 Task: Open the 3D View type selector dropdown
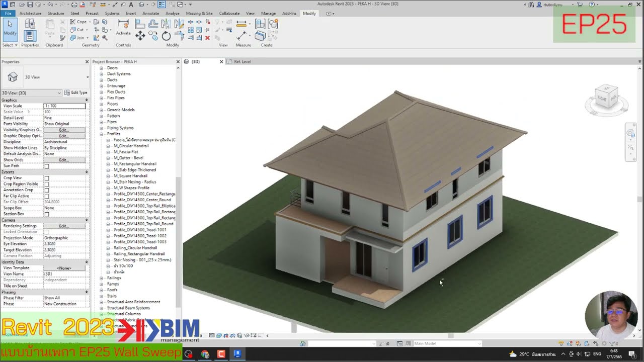pyautogui.click(x=88, y=77)
